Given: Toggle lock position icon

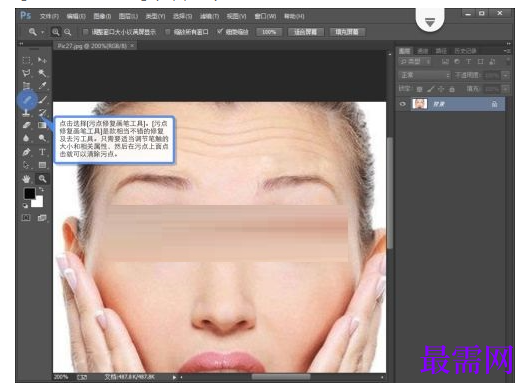Looking at the screenshot, I should pyautogui.click(x=441, y=89).
